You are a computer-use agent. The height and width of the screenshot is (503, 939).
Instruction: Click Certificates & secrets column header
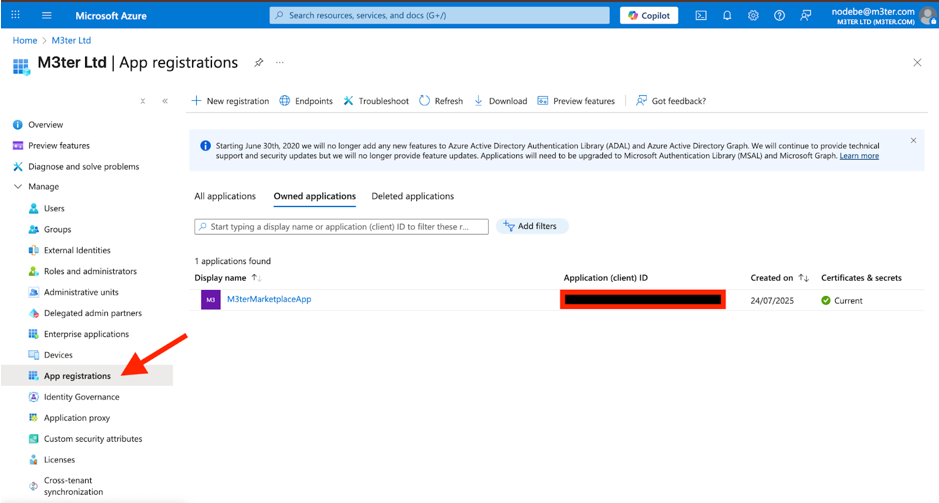point(861,278)
